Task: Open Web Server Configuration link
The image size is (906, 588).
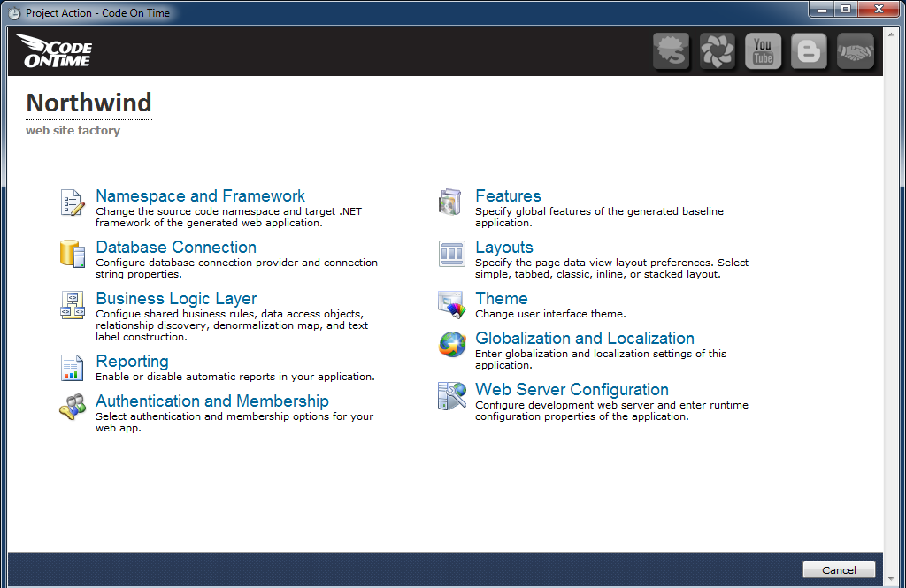Action: tap(572, 390)
